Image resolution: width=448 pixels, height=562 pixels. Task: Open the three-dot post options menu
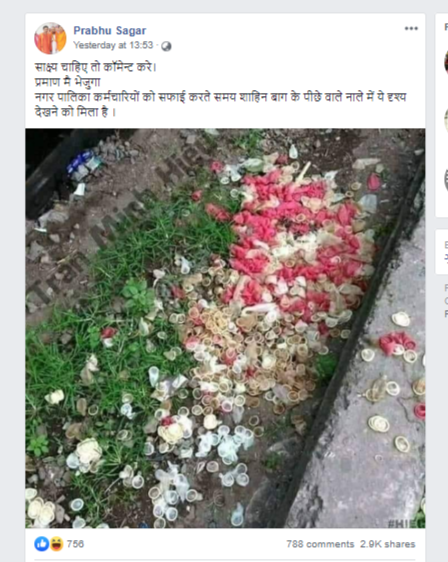click(411, 29)
